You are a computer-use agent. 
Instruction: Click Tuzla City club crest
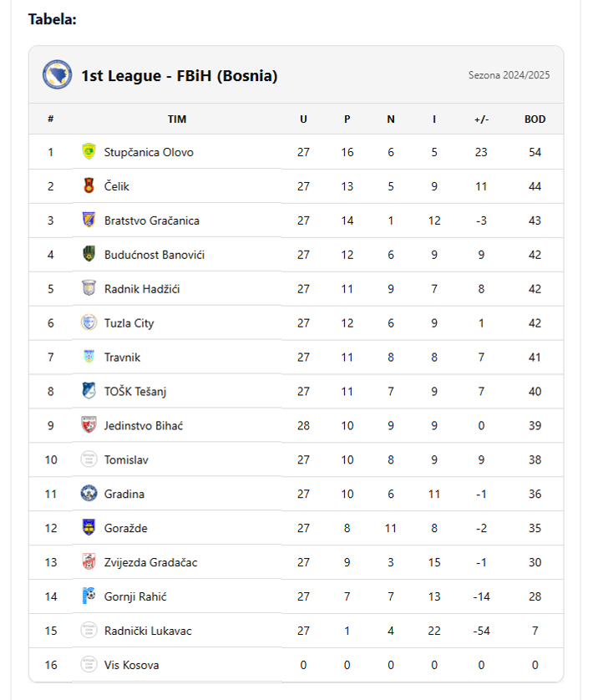[x=89, y=322]
